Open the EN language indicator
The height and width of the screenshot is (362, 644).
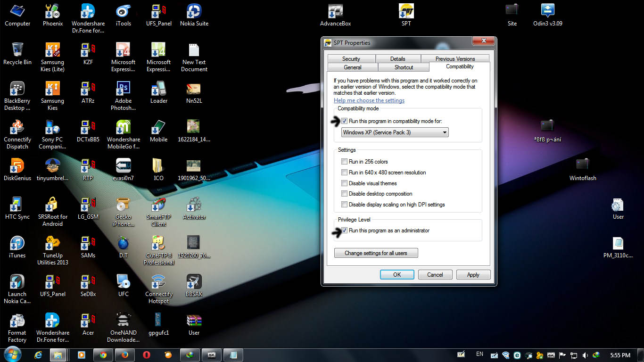coord(480,354)
